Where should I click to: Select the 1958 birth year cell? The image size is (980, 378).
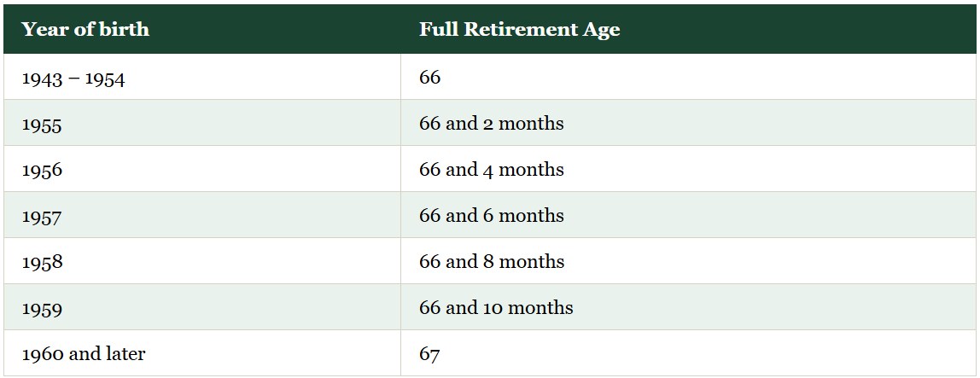point(201,261)
